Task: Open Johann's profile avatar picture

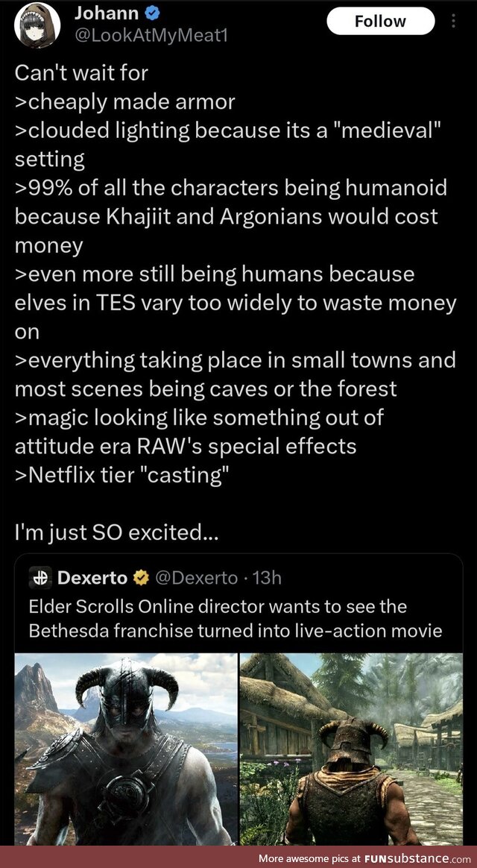Action: click(37, 25)
